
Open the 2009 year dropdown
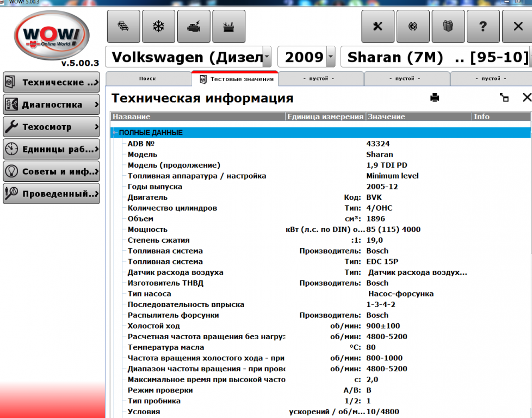coord(331,57)
